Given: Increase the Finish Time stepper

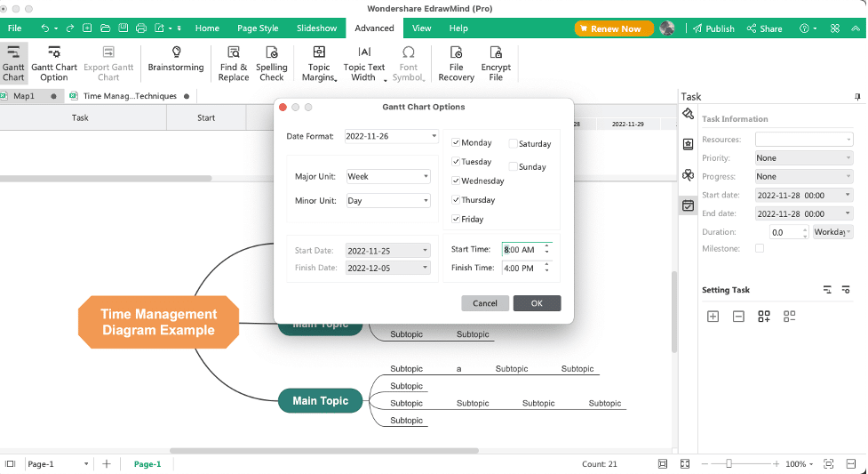Looking at the screenshot, I should [547, 265].
